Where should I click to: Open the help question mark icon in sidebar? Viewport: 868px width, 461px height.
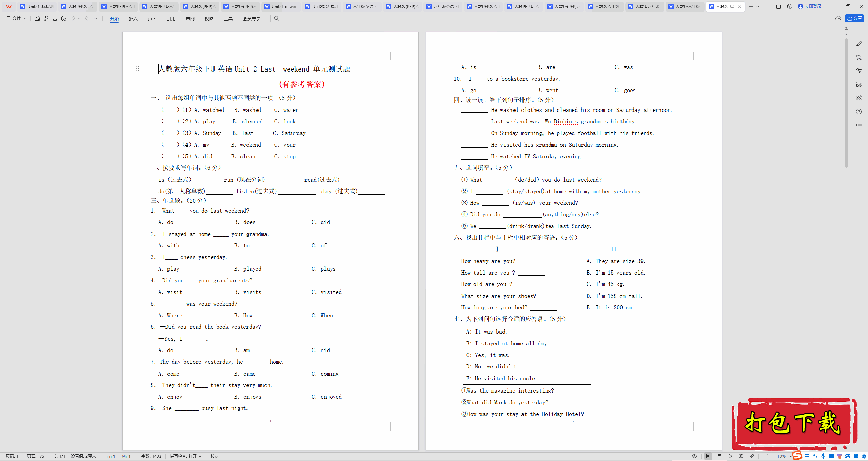pos(859,112)
